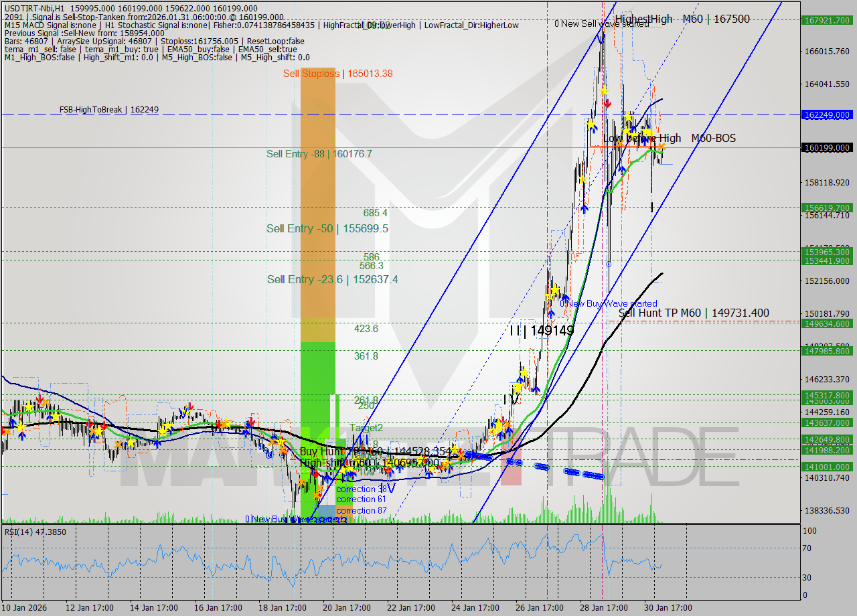The image size is (857, 616).
Task: Select the Sell Hunt TP M60 annotation
Action: [x=693, y=313]
